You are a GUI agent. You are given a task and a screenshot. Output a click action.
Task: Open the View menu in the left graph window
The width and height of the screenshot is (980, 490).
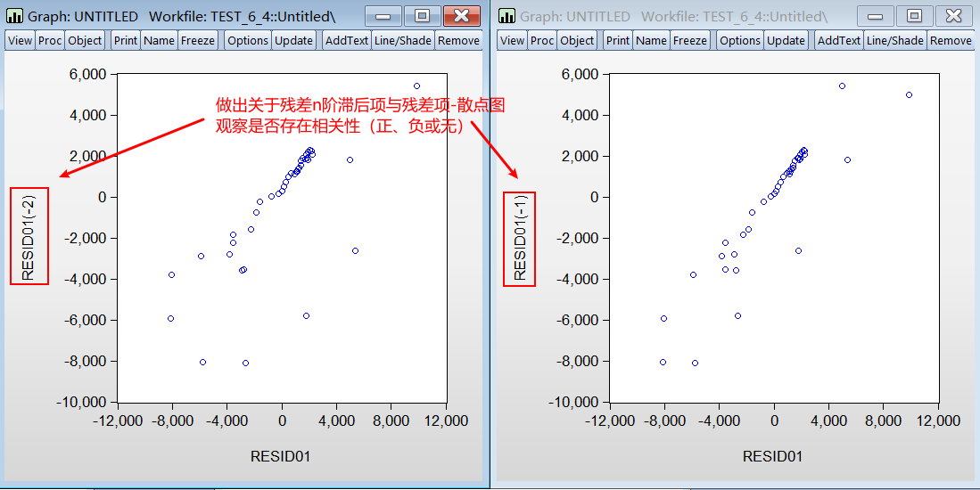coord(20,41)
